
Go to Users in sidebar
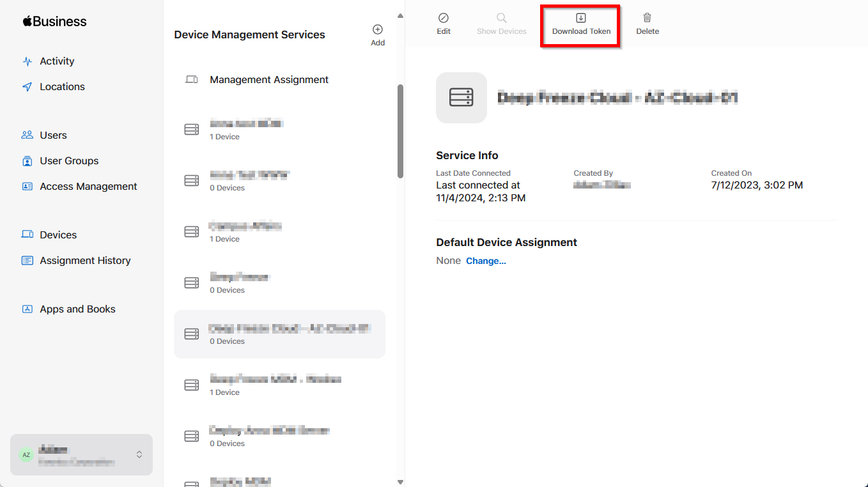[x=44, y=135]
